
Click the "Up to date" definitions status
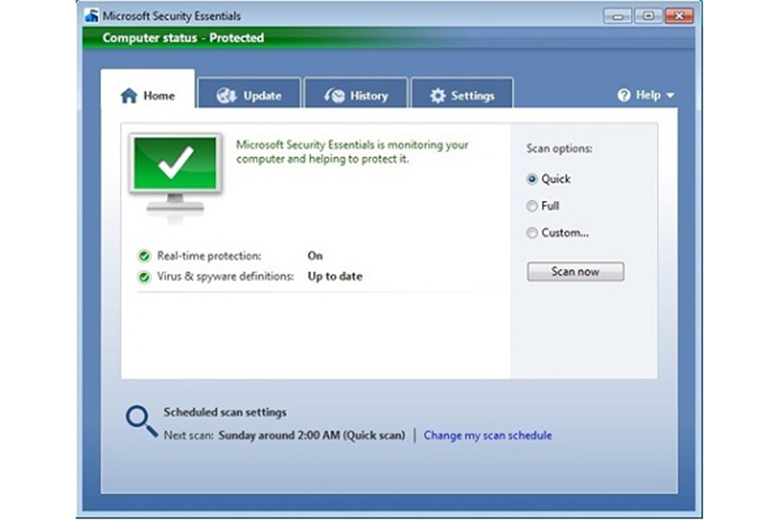point(335,277)
